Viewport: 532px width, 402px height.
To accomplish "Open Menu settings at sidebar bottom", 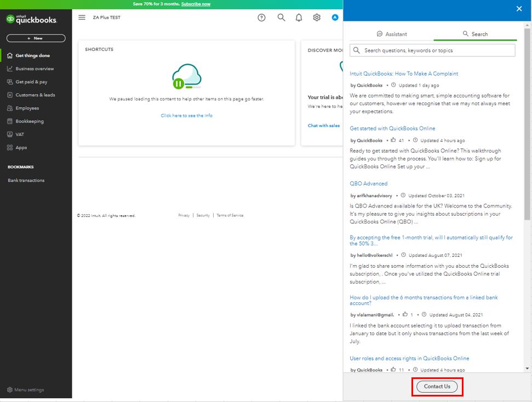I will pyautogui.click(x=26, y=390).
